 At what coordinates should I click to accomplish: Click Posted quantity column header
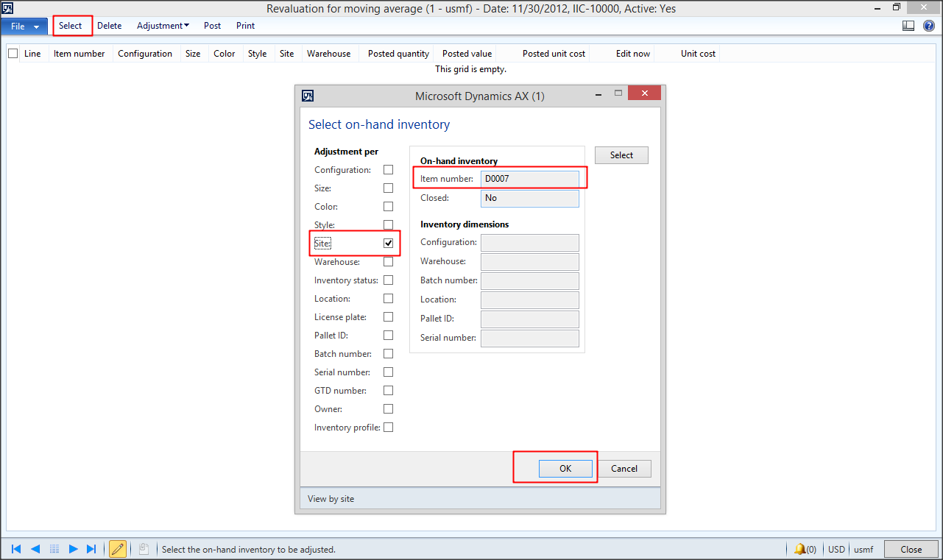pyautogui.click(x=398, y=54)
